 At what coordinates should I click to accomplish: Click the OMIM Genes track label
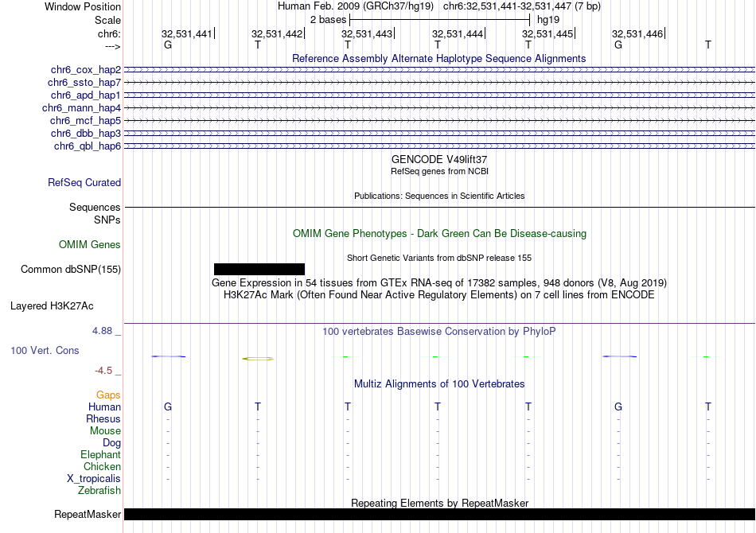[x=90, y=245]
